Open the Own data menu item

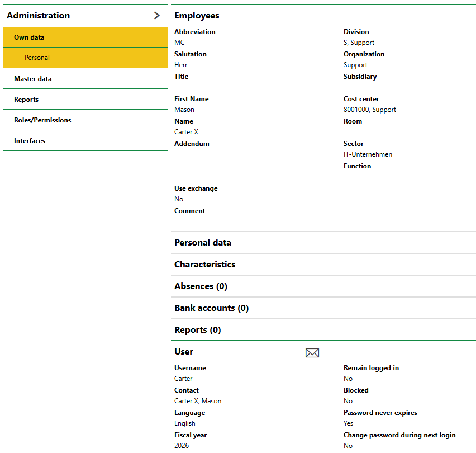[x=85, y=37]
